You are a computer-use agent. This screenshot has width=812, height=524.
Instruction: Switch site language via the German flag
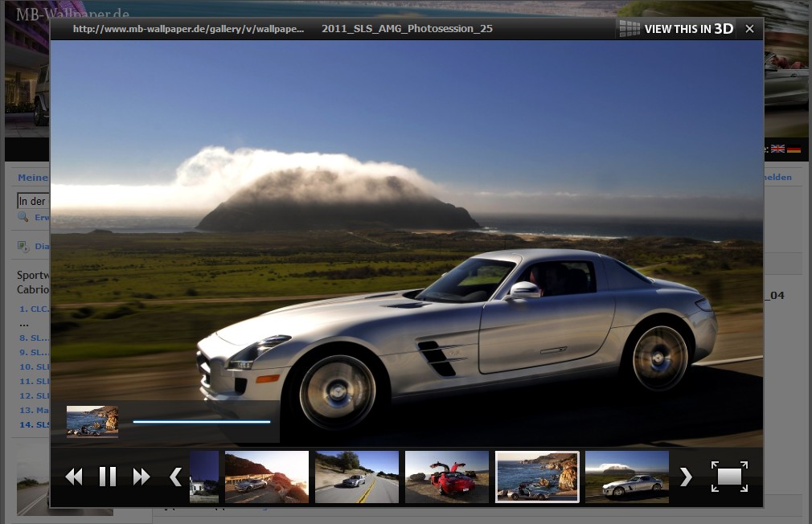[x=794, y=149]
